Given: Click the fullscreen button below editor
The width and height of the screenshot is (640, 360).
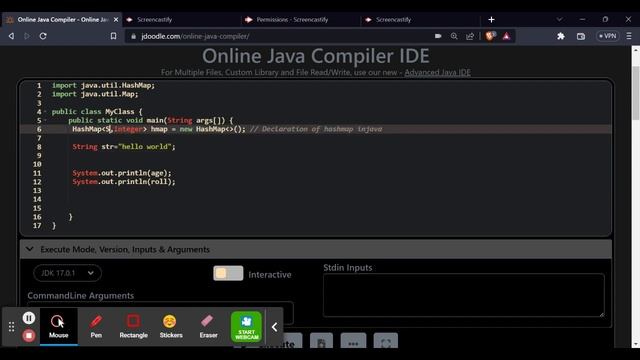Looking at the screenshot, I should [386, 342].
